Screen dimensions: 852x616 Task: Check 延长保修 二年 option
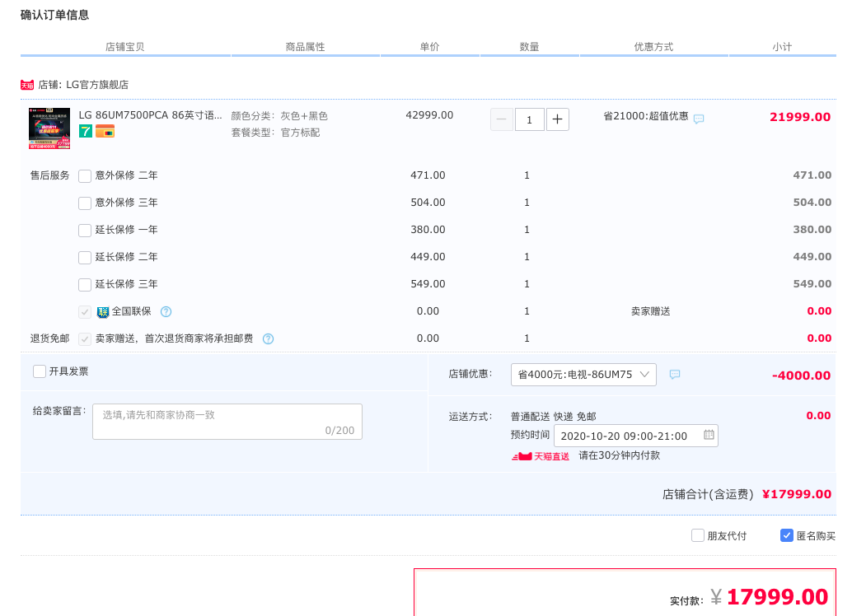(85, 258)
